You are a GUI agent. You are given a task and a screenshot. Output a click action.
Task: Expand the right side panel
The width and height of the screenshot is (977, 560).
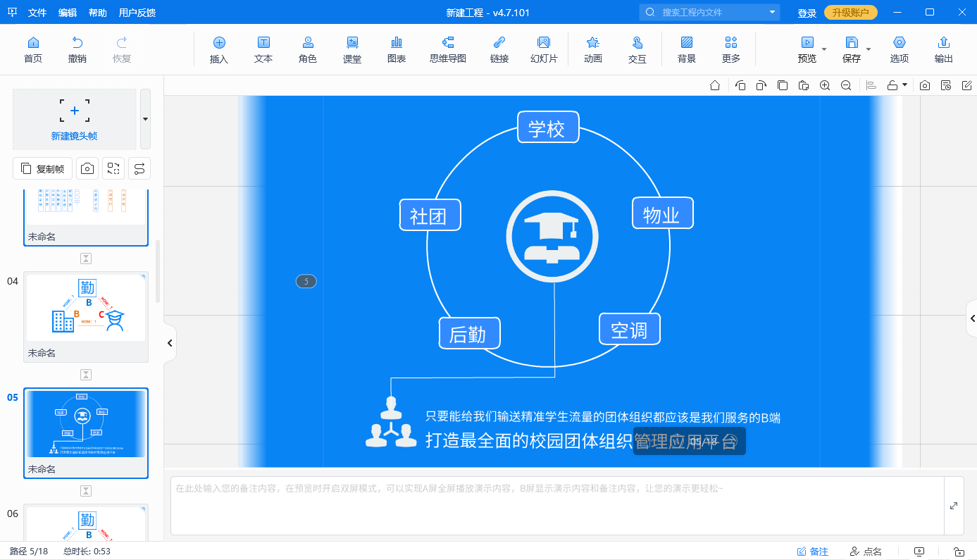tap(972, 319)
